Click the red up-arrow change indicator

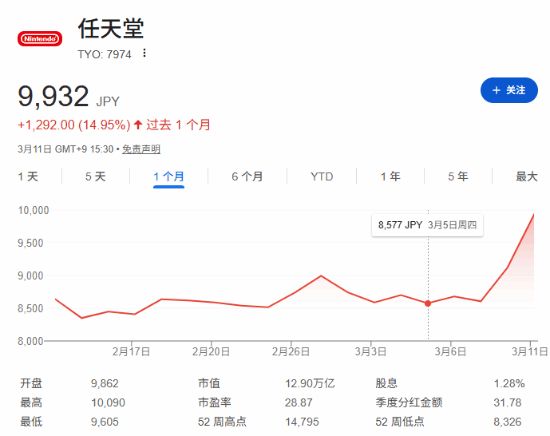[138, 125]
